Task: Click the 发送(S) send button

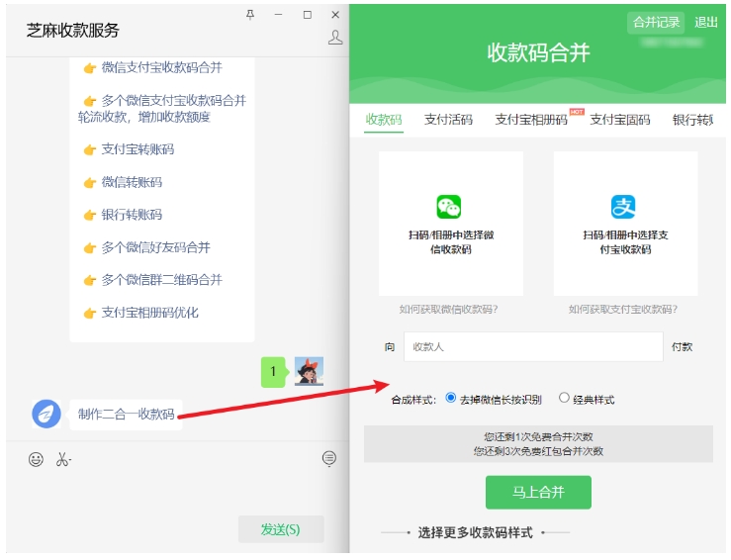Action: point(281,529)
